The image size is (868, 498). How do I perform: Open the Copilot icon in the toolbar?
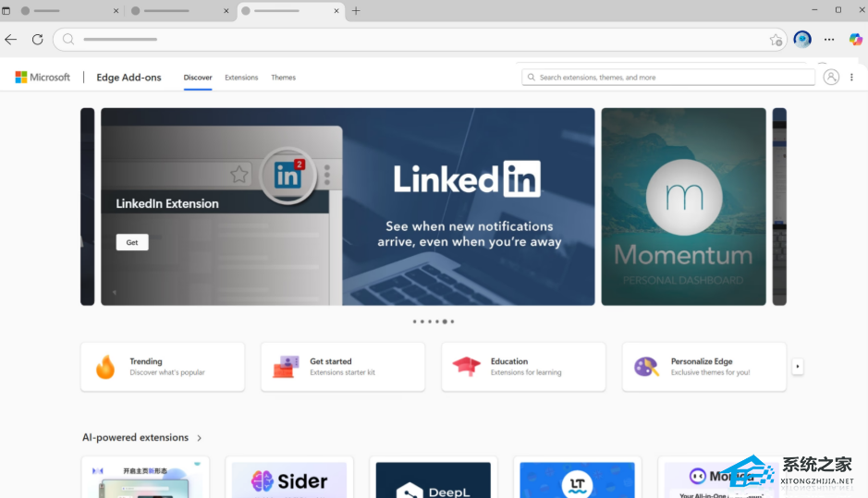coord(855,40)
